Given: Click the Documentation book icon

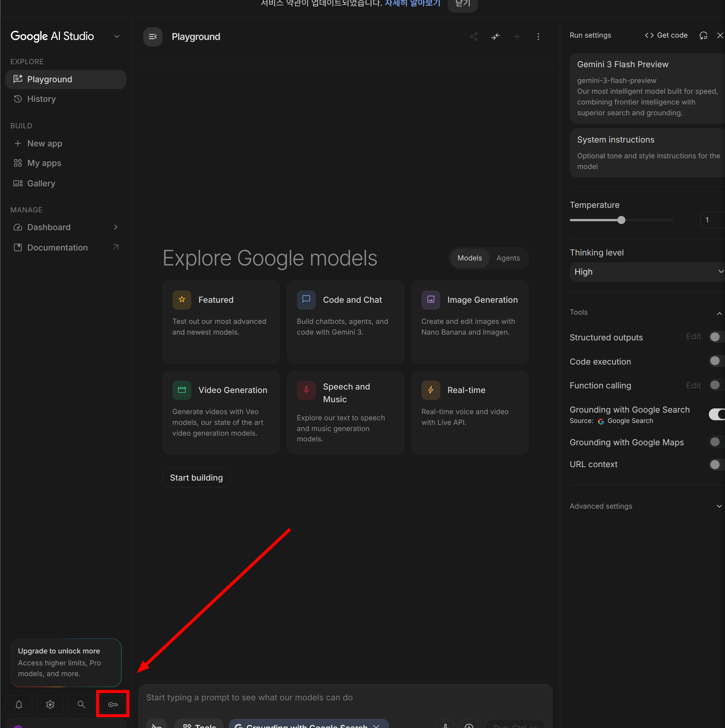Looking at the screenshot, I should coord(18,247).
